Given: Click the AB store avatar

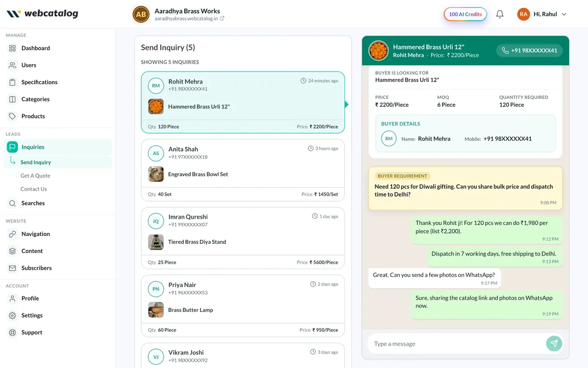Looking at the screenshot, I should (x=141, y=14).
